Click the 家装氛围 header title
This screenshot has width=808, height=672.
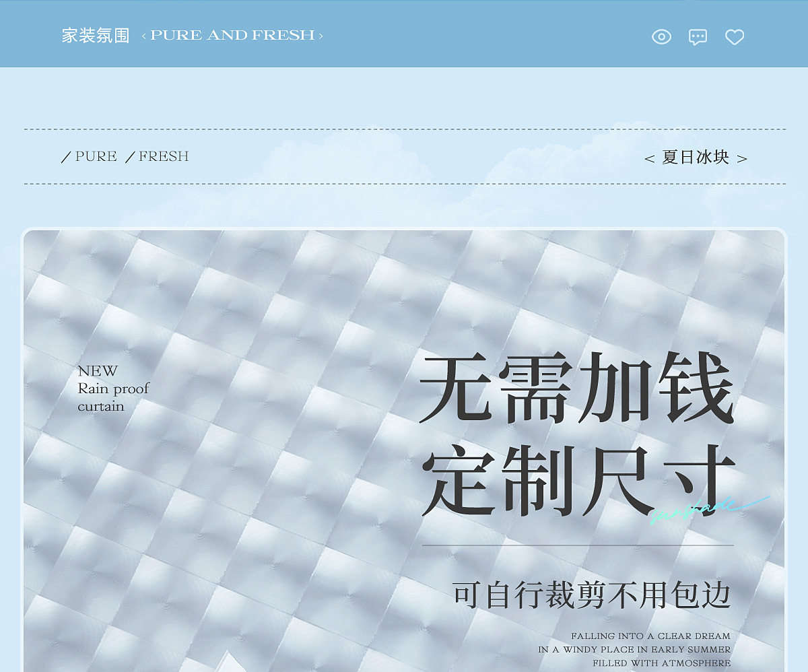click(96, 36)
